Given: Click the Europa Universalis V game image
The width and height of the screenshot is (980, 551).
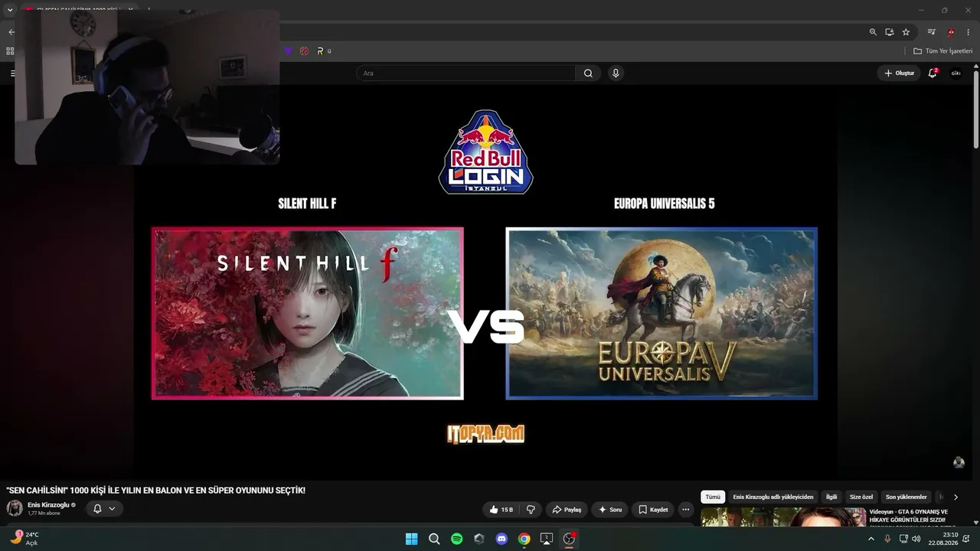Looking at the screenshot, I should 661,313.
